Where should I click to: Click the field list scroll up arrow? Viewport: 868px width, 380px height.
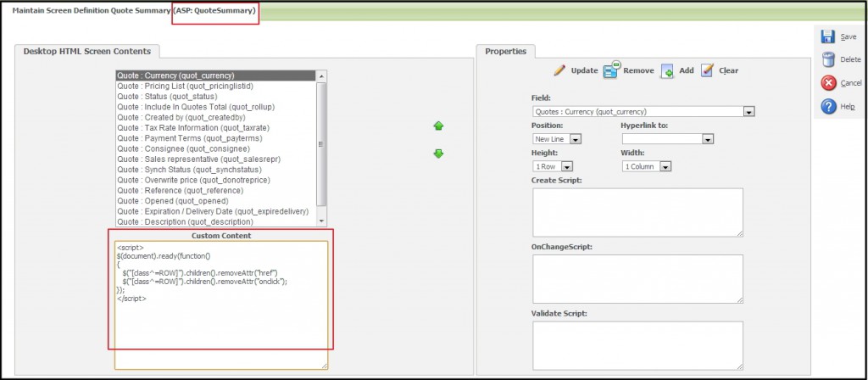click(x=321, y=75)
